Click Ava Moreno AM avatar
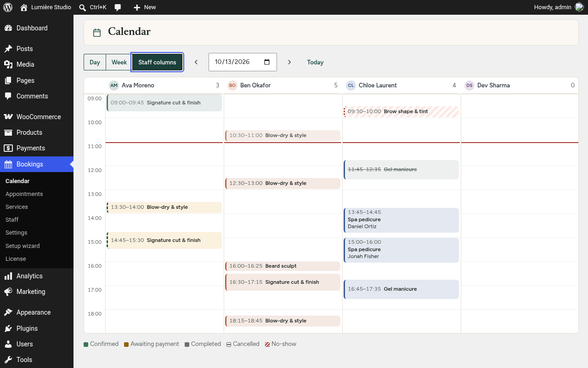The width and height of the screenshot is (588, 368). coord(114,86)
